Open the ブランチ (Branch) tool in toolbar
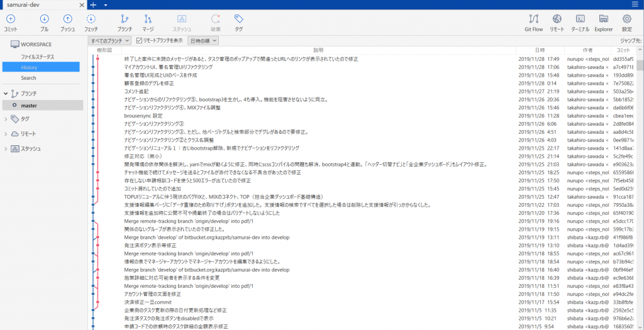 (125, 22)
